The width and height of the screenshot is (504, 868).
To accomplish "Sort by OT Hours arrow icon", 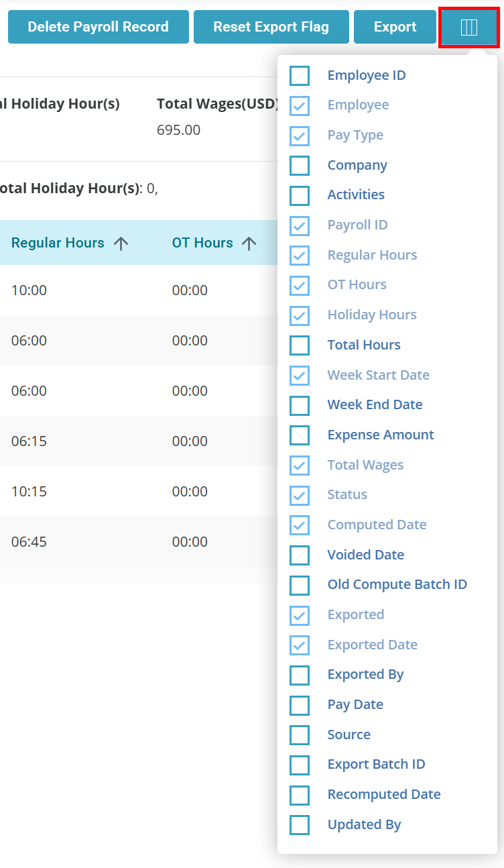I will (249, 243).
